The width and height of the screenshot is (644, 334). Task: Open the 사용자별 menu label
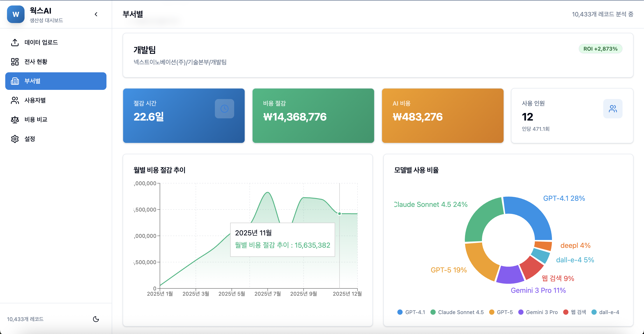[35, 100]
